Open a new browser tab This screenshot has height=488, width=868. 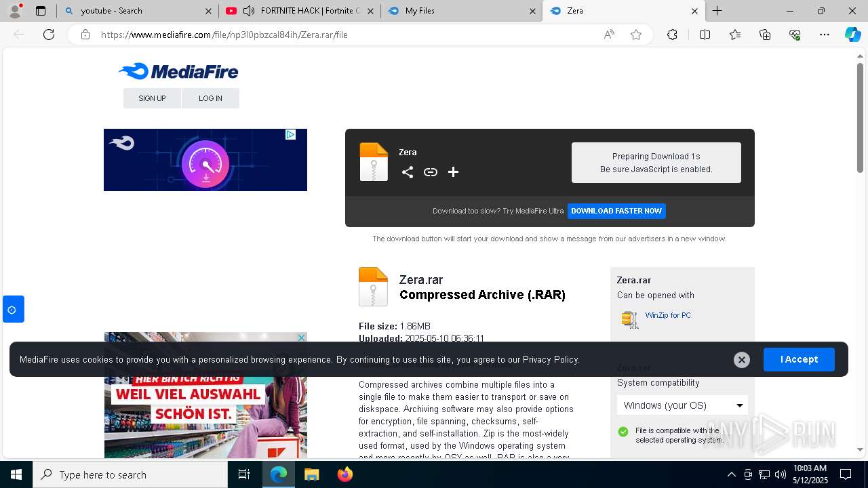(x=717, y=11)
